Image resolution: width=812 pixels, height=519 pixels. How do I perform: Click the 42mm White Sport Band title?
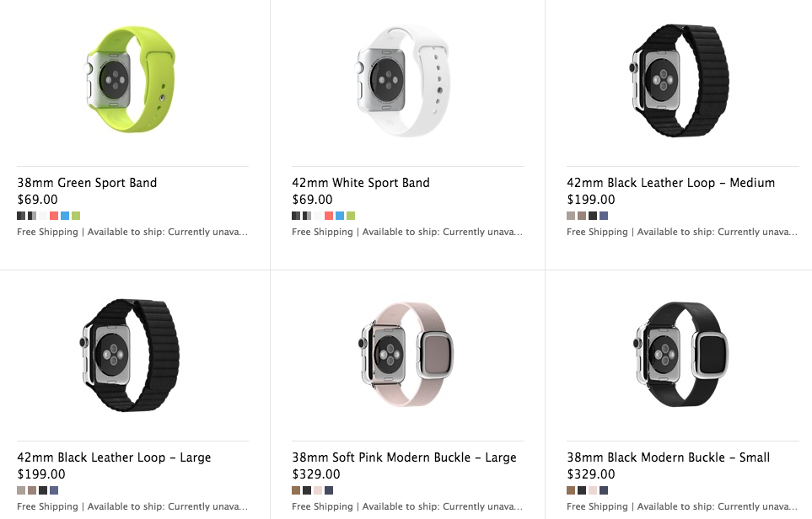[x=361, y=183]
